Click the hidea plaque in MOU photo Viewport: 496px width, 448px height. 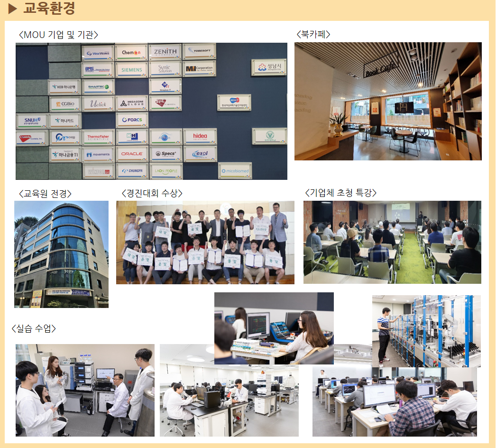(x=200, y=137)
